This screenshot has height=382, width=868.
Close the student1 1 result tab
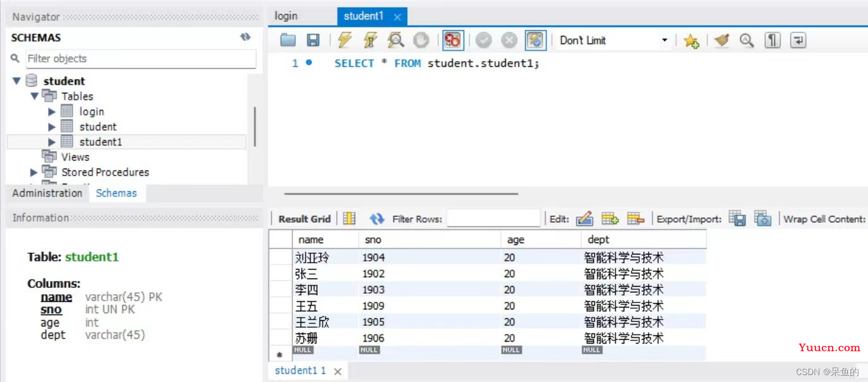pos(337,371)
